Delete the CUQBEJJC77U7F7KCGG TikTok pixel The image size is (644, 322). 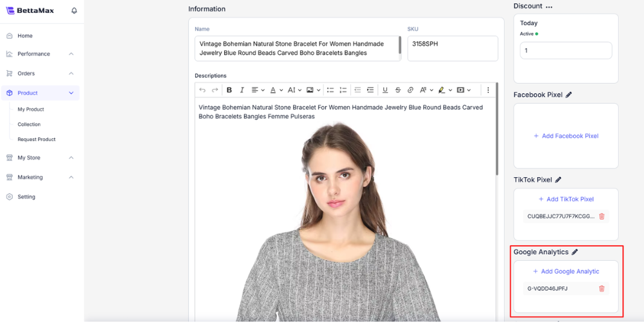click(x=601, y=216)
